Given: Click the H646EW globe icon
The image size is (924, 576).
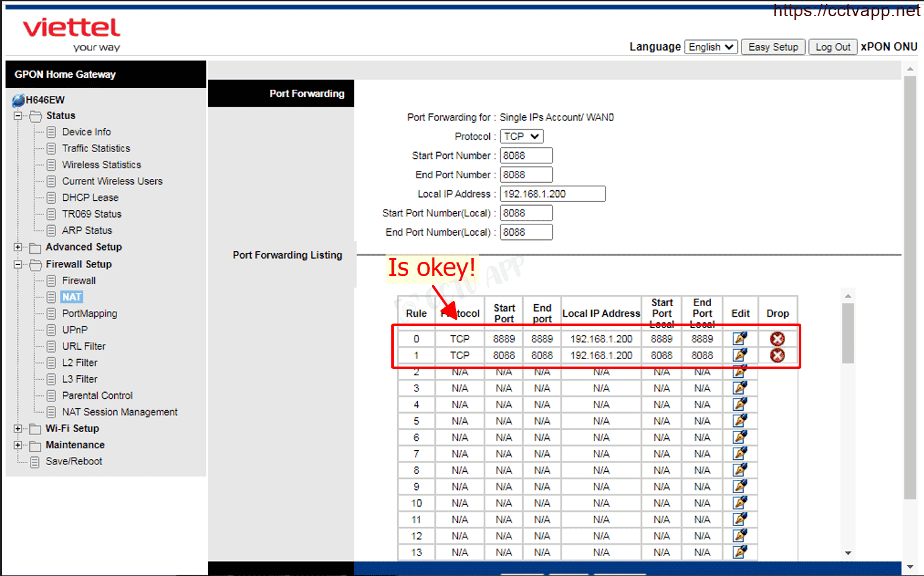Looking at the screenshot, I should (x=18, y=100).
